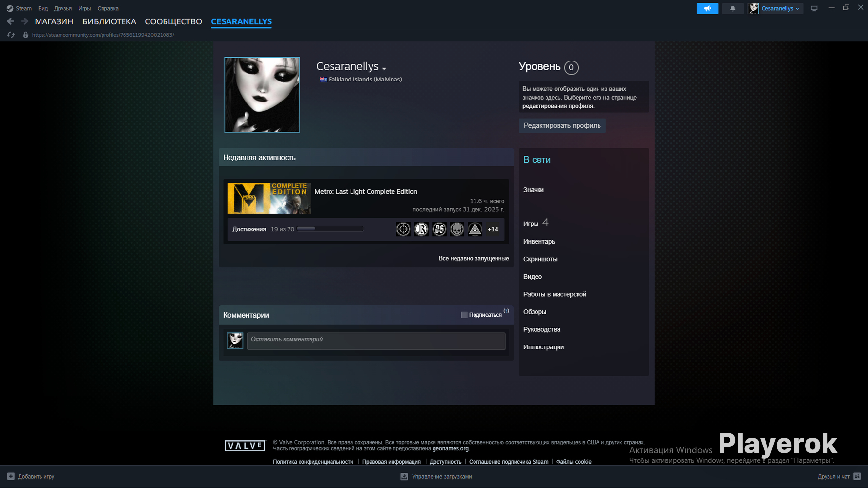Click the +14 more achievements button
The height and width of the screenshot is (488, 868).
pos(493,229)
